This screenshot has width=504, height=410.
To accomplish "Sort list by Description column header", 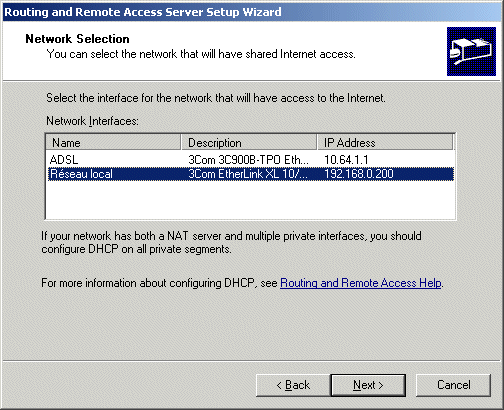I will point(249,143).
